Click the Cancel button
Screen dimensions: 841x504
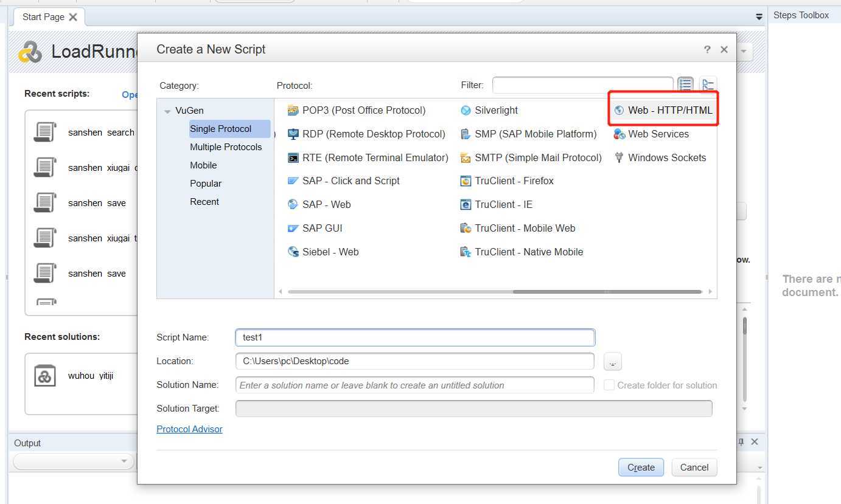point(694,467)
